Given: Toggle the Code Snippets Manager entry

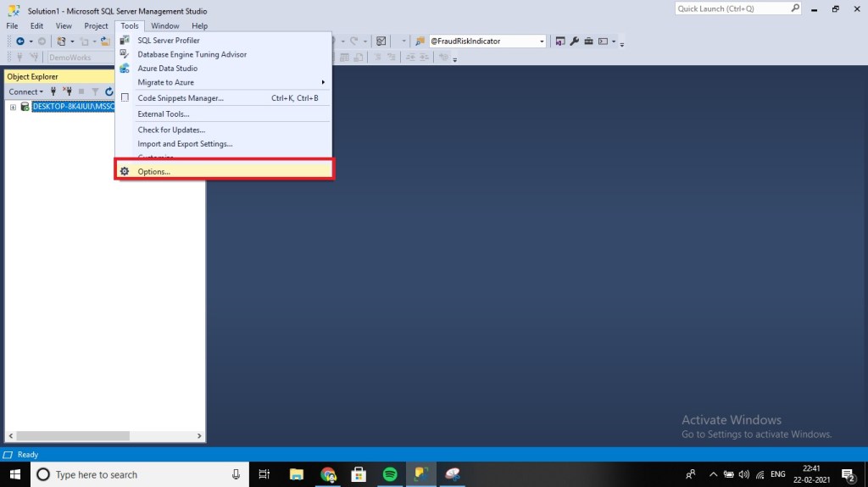Looking at the screenshot, I should [x=181, y=98].
